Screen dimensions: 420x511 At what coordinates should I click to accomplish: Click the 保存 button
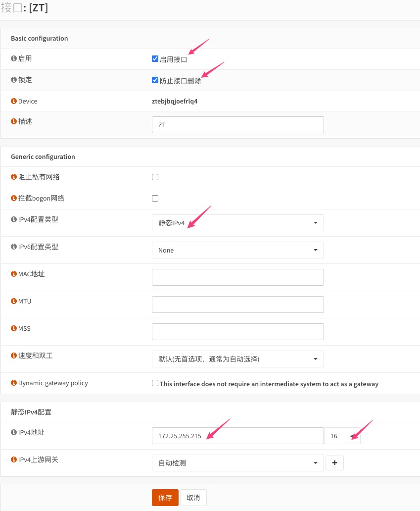click(165, 498)
